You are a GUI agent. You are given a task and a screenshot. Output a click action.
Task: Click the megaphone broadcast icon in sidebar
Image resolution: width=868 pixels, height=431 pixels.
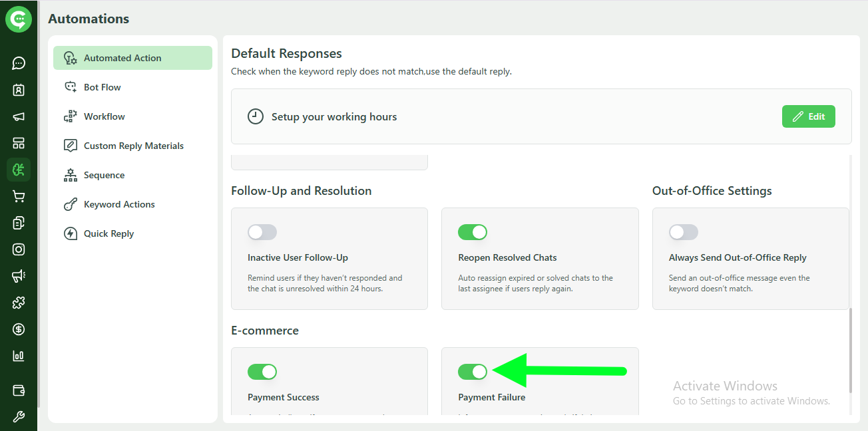[19, 116]
